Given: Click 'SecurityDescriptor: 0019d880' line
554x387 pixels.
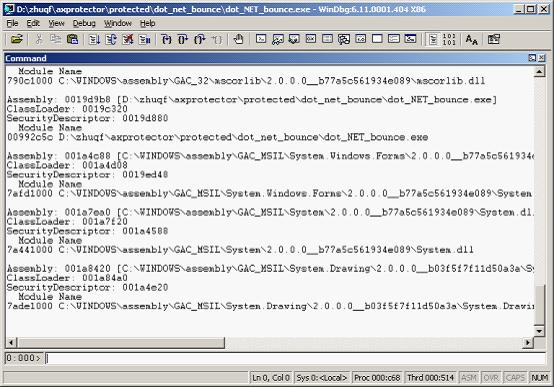Looking at the screenshot, I should [x=87, y=118].
